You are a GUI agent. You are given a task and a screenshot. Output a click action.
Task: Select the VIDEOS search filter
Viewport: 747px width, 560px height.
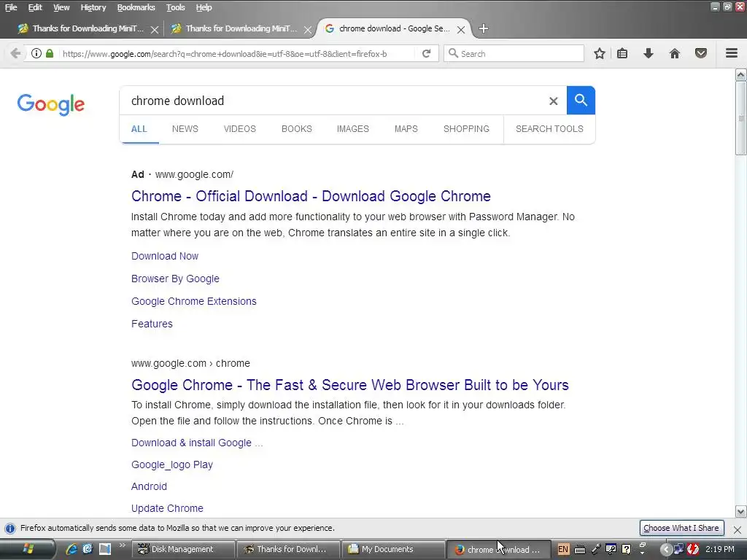(239, 128)
